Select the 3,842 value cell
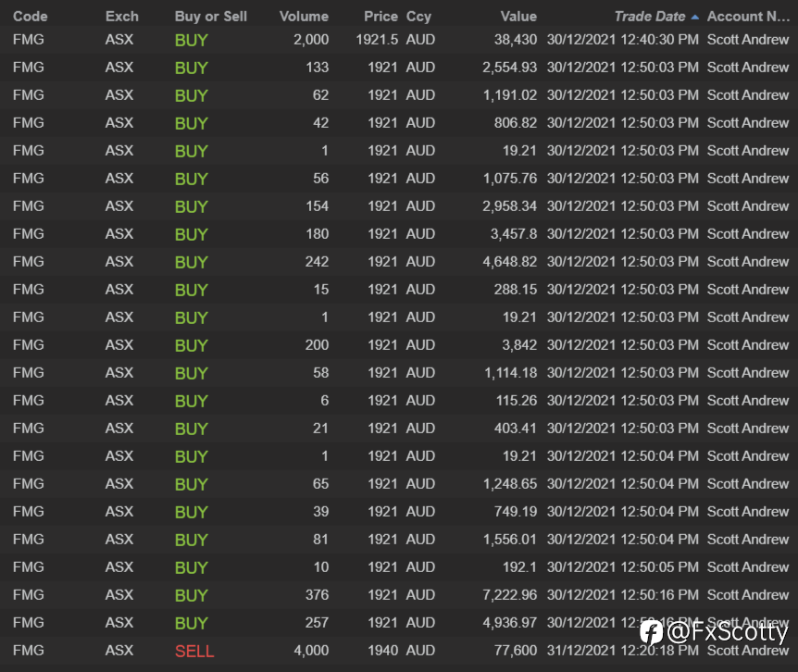The image size is (798, 672). click(519, 344)
